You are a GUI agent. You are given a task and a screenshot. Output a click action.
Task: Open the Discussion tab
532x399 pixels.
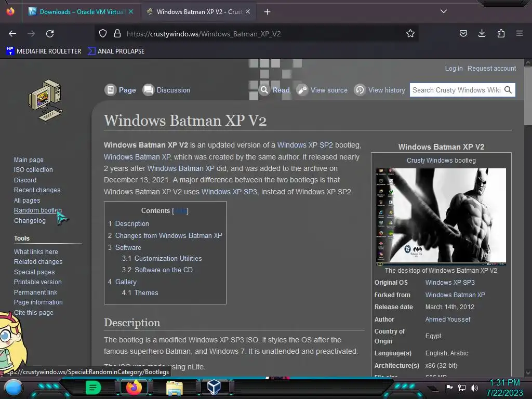166,90
